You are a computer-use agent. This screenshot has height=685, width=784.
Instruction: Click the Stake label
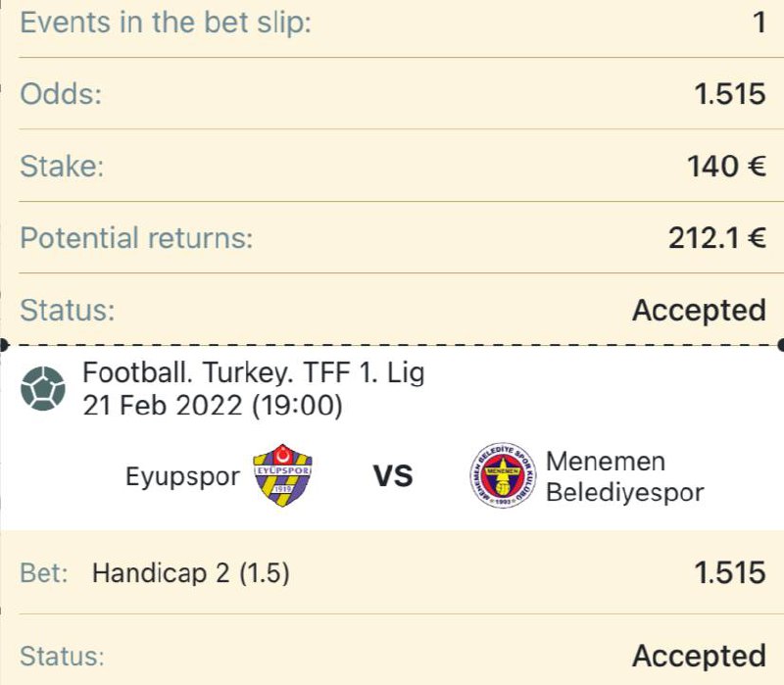point(62,167)
